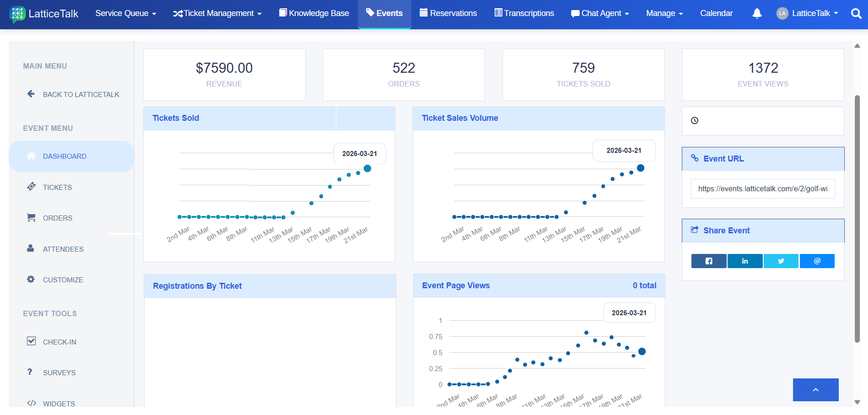The height and width of the screenshot is (415, 868).
Task: Open the Orders cart icon
Action: tap(31, 217)
